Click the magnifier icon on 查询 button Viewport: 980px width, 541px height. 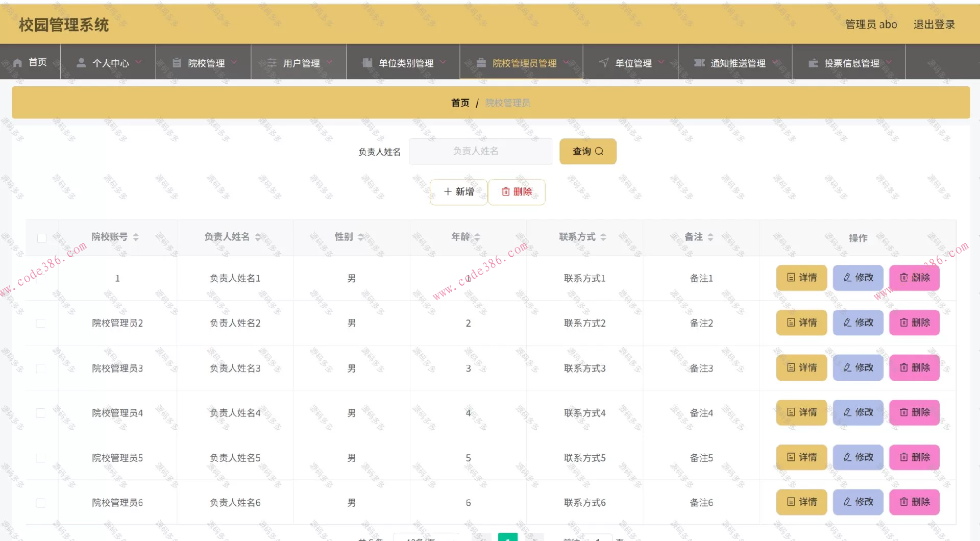click(599, 151)
